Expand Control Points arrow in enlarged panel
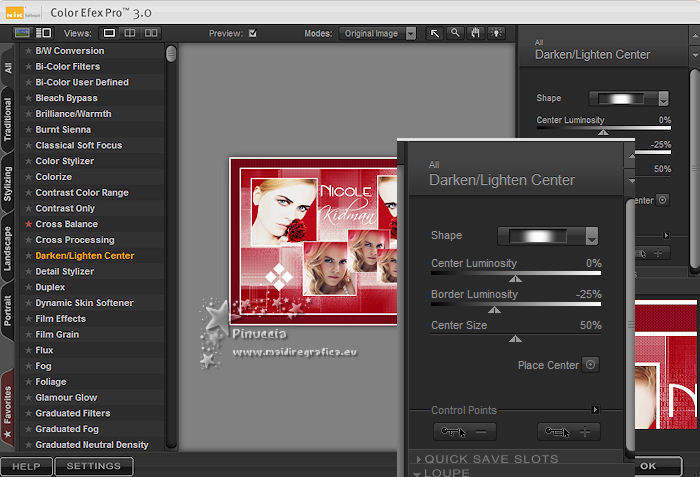This screenshot has width=700, height=477. [x=595, y=410]
